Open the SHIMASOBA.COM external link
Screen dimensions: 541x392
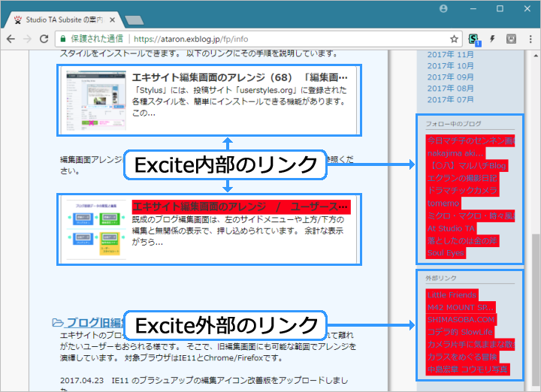[x=461, y=320]
